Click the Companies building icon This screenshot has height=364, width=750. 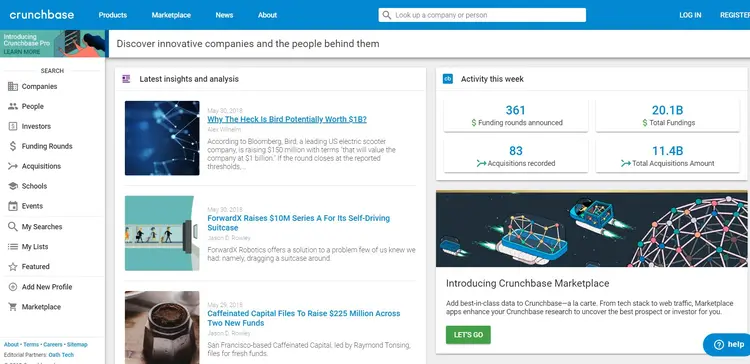point(13,87)
